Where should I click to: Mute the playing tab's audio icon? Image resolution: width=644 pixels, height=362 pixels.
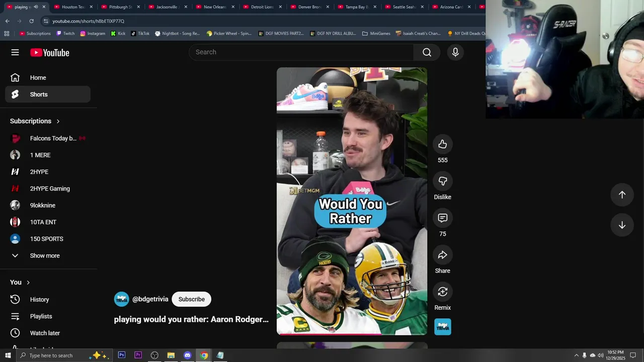(x=36, y=7)
